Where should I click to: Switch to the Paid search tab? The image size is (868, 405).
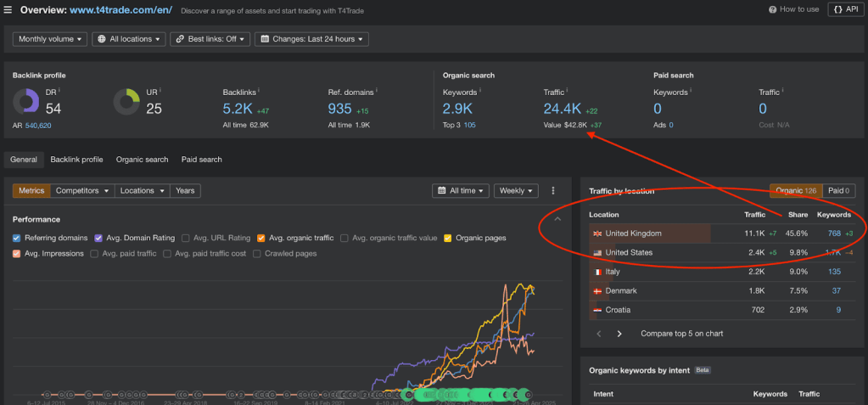[x=201, y=160]
